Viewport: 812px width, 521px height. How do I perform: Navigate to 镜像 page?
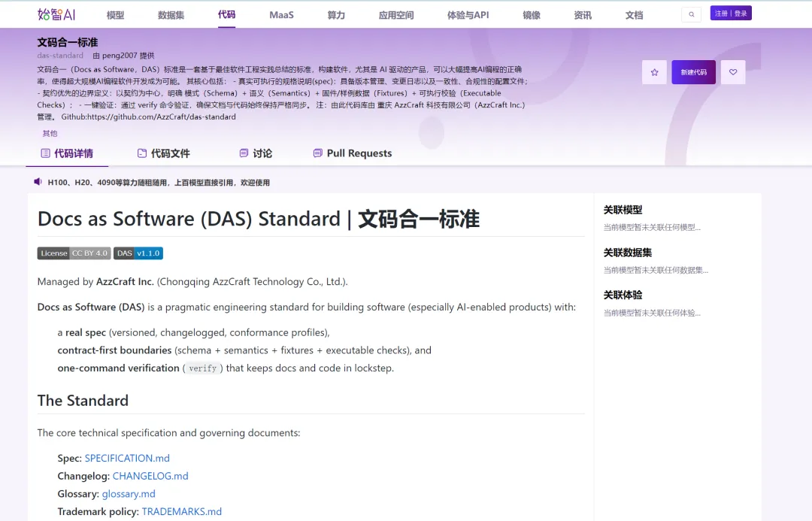click(x=532, y=15)
